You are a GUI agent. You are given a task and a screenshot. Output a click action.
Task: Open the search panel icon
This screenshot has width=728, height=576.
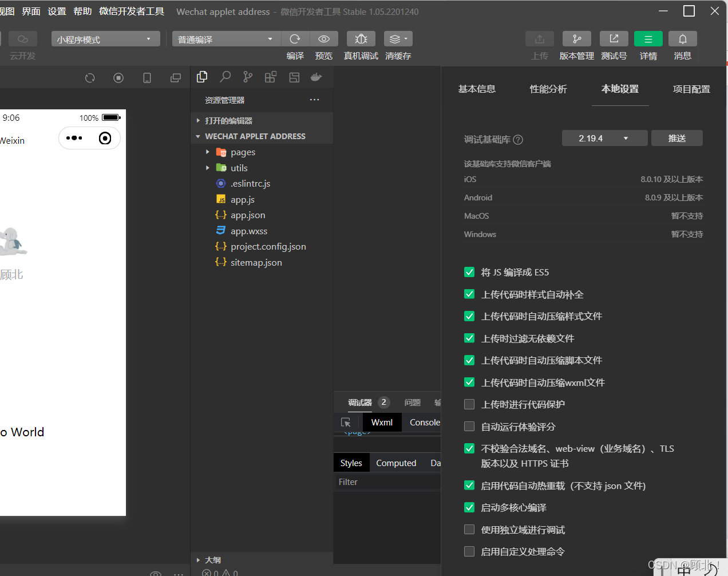pos(225,76)
